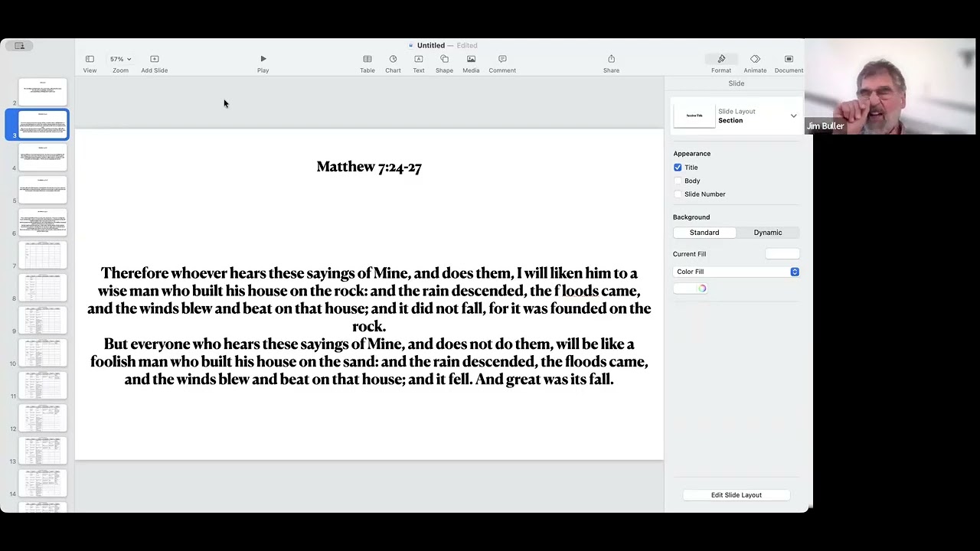Select slide 12 thumbnail in navigator

(43, 418)
